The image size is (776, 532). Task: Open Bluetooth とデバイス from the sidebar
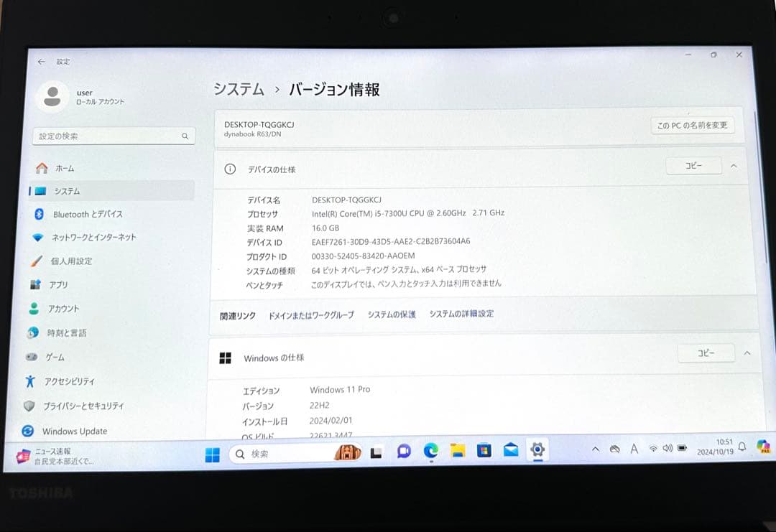coord(86,214)
